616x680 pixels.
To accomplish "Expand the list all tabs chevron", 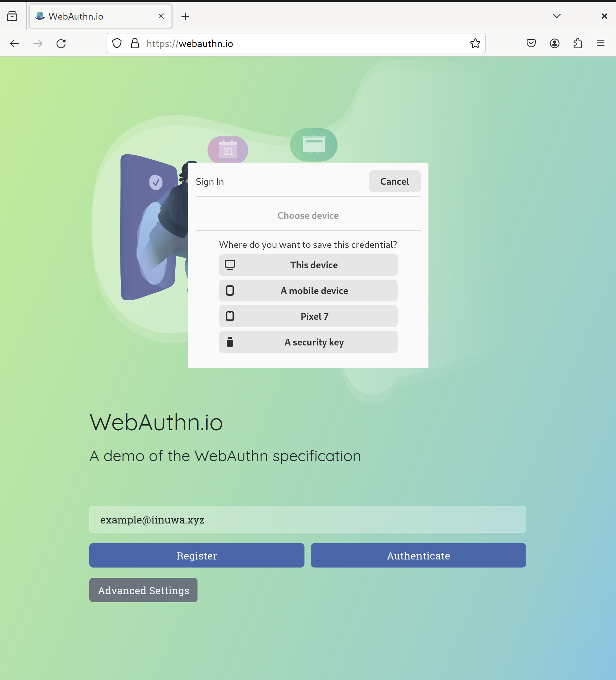I will pos(557,16).
